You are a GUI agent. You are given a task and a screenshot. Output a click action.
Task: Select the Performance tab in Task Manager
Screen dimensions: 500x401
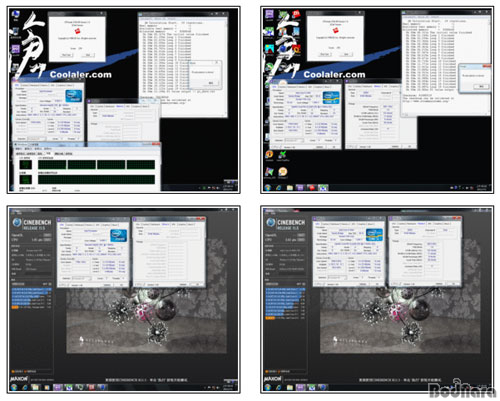(x=48, y=154)
